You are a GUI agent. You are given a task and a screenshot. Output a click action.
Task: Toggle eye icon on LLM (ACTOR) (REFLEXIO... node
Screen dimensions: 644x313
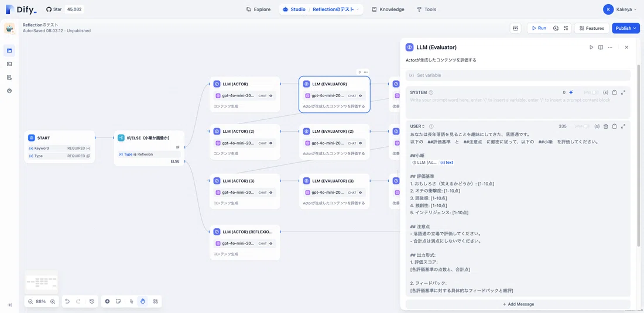coord(270,243)
